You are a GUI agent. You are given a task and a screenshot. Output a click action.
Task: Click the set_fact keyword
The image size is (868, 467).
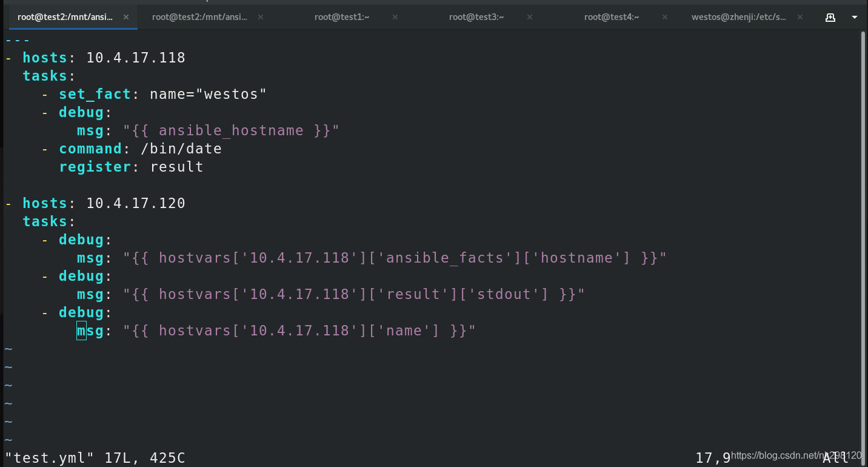pos(95,94)
